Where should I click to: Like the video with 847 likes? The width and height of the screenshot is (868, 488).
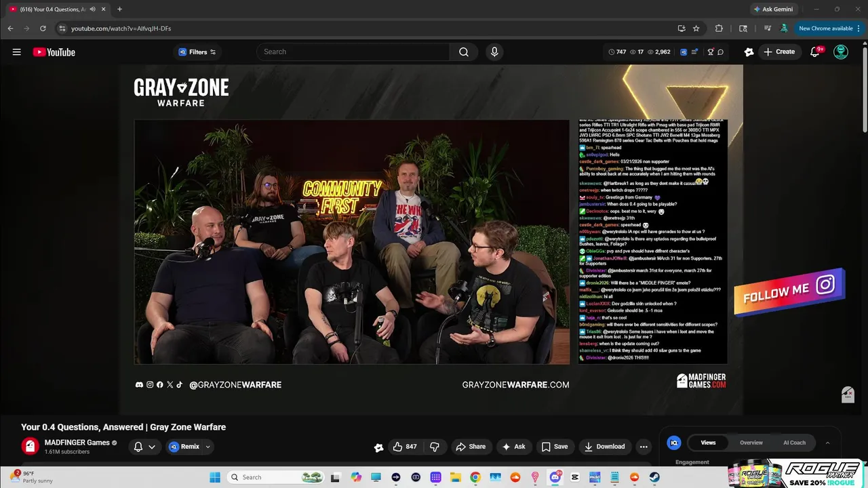[x=405, y=447]
